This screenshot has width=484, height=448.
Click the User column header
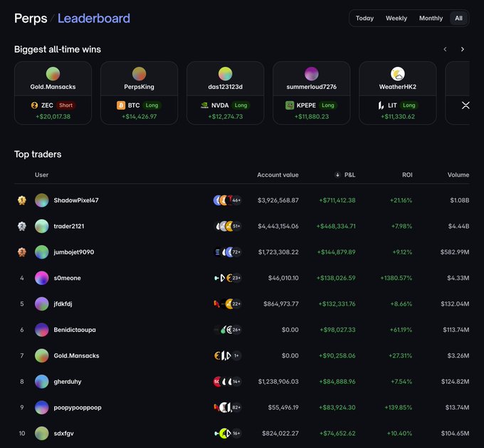tap(41, 175)
